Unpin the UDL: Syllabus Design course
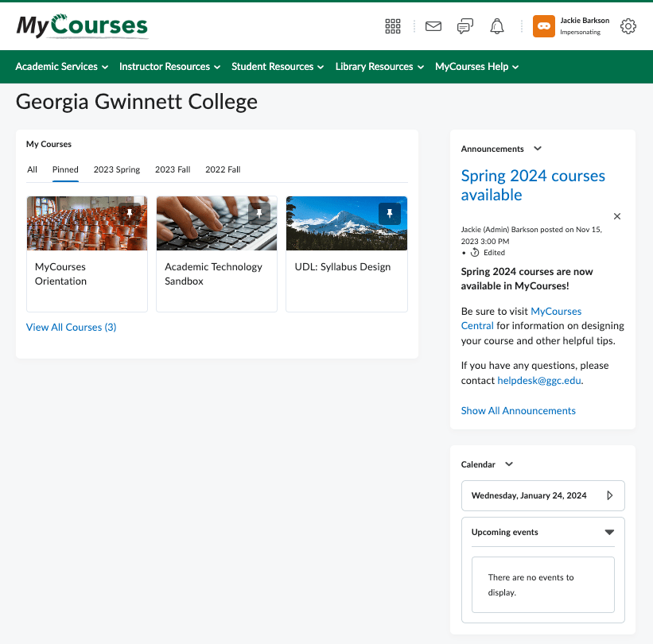This screenshot has width=653, height=644. 390,214
